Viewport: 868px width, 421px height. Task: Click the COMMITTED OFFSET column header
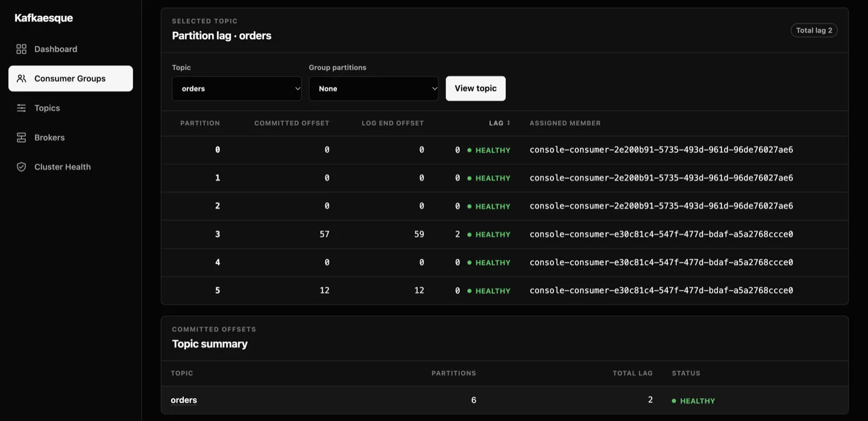pyautogui.click(x=292, y=123)
